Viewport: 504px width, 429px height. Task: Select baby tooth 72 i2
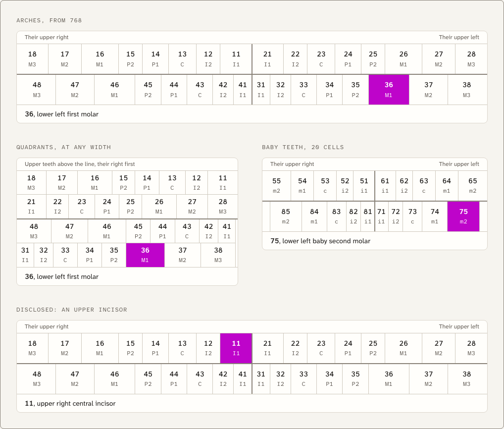396,216
